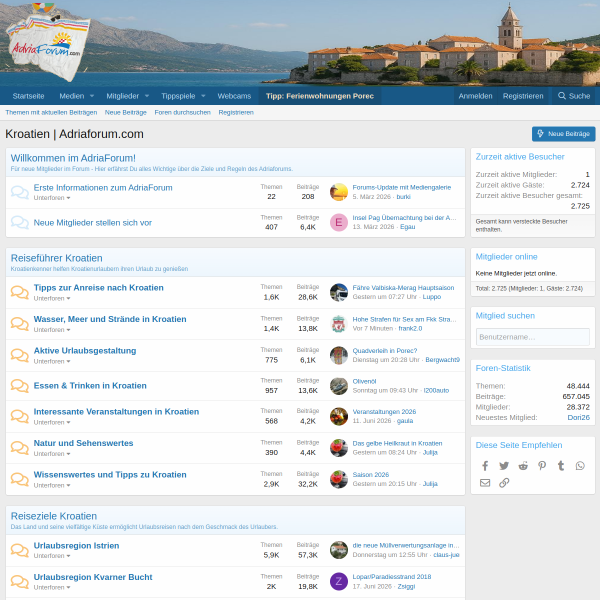This screenshot has height=600, width=600.
Task: Open Medien navigation item
Action: pyautogui.click(x=72, y=96)
